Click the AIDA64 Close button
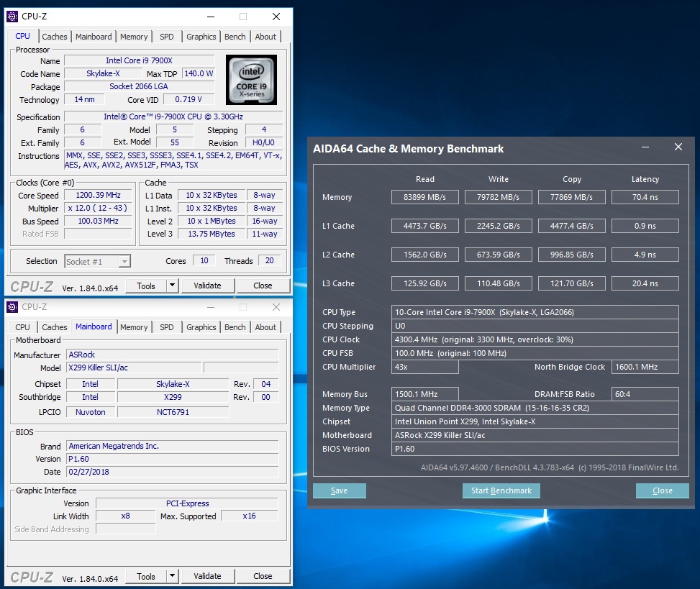 coord(663,490)
